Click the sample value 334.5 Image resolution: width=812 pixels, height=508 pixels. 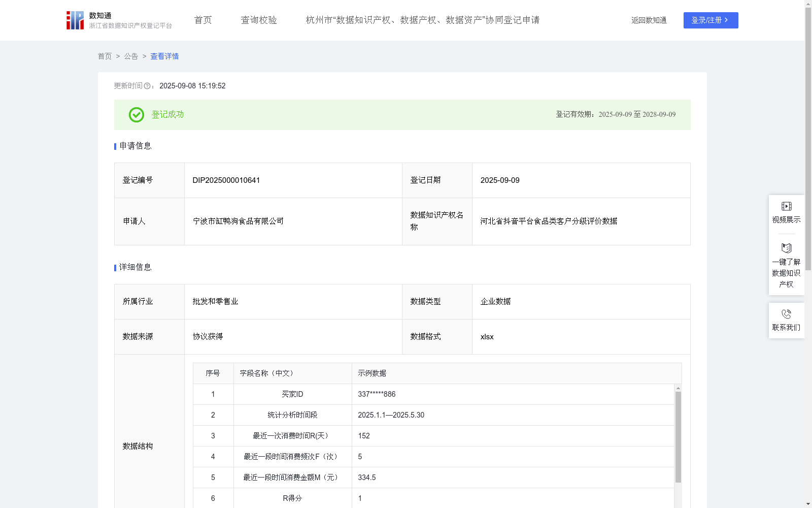click(x=367, y=478)
